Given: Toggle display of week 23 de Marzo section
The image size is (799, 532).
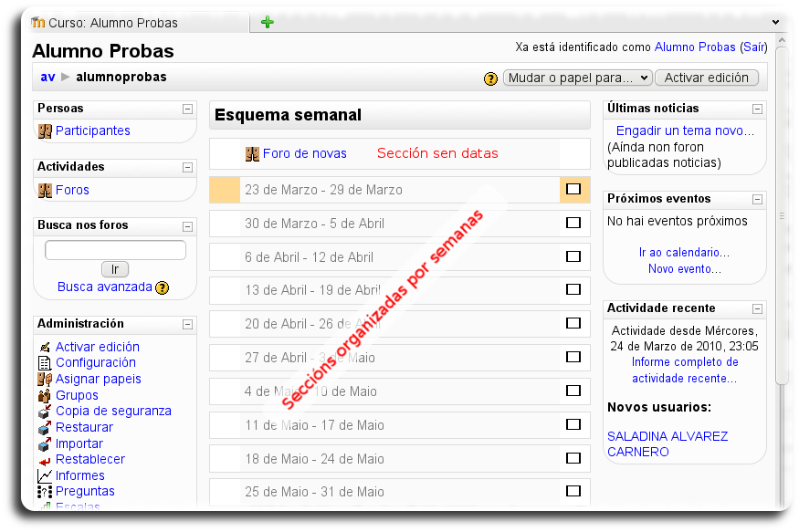Looking at the screenshot, I should (575, 190).
